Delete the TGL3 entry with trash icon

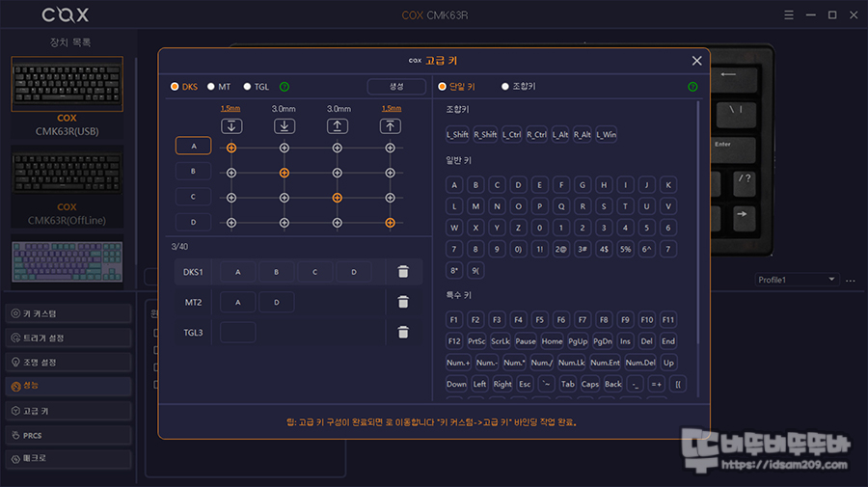403,332
